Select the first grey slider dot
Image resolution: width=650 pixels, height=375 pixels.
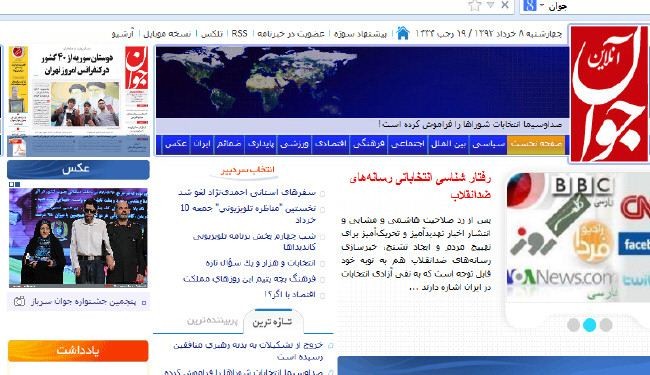click(573, 324)
